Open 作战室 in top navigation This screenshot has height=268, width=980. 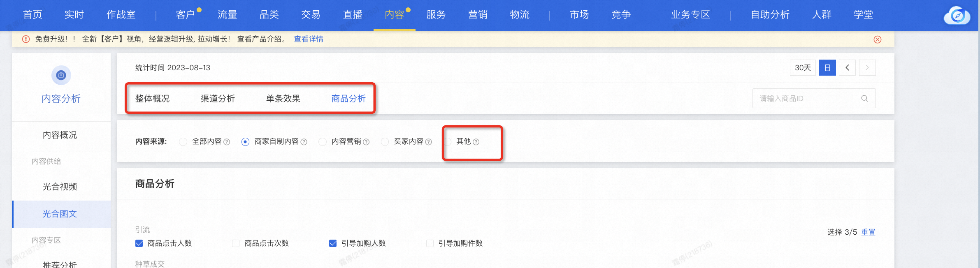click(121, 15)
